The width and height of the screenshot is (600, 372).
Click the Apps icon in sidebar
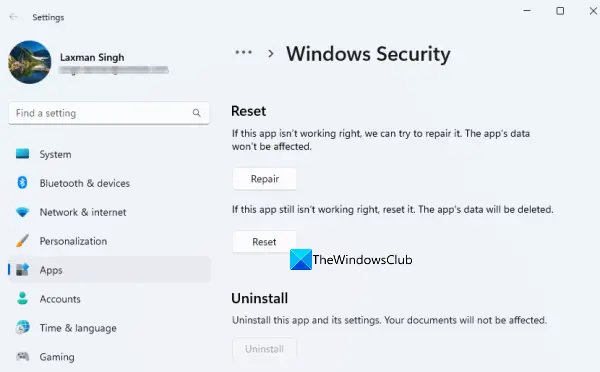pos(22,270)
